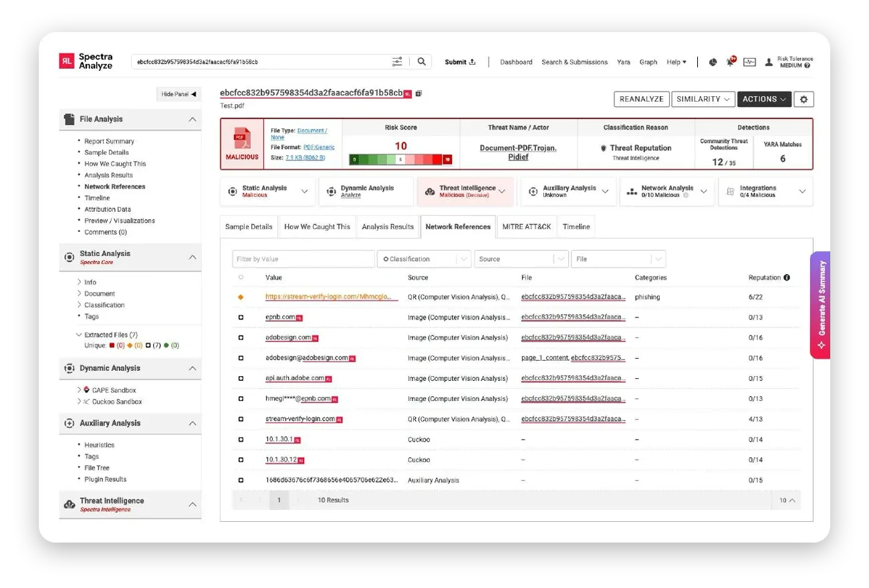This screenshot has height=588, width=869.
Task: Collapse the Extracted Files tree in Static Analysis
Action: click(x=78, y=335)
